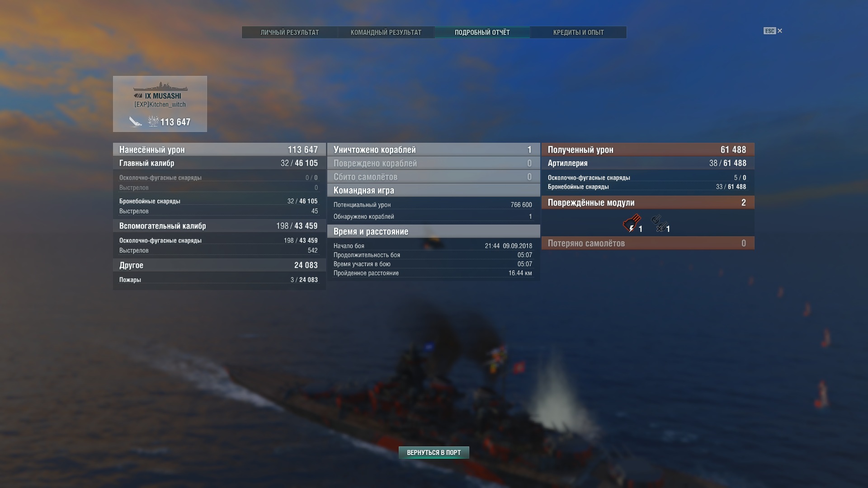Click the Главный калибр section header

click(219, 163)
